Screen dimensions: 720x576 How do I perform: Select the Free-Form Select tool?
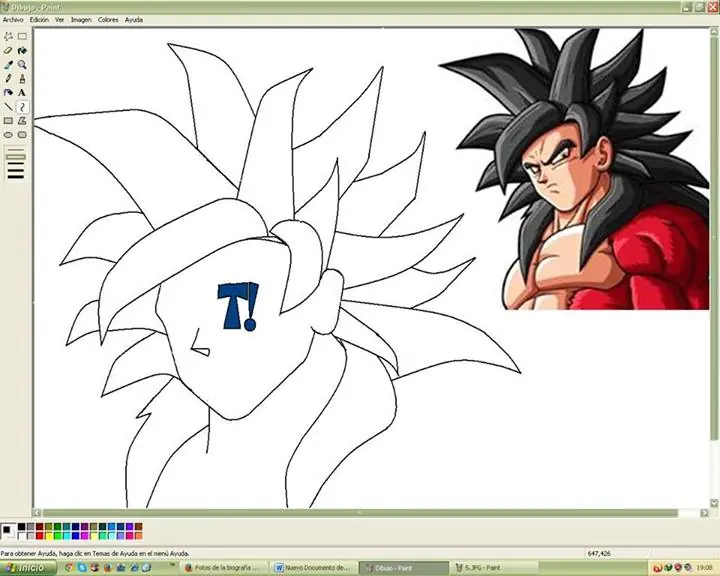tap(8, 36)
